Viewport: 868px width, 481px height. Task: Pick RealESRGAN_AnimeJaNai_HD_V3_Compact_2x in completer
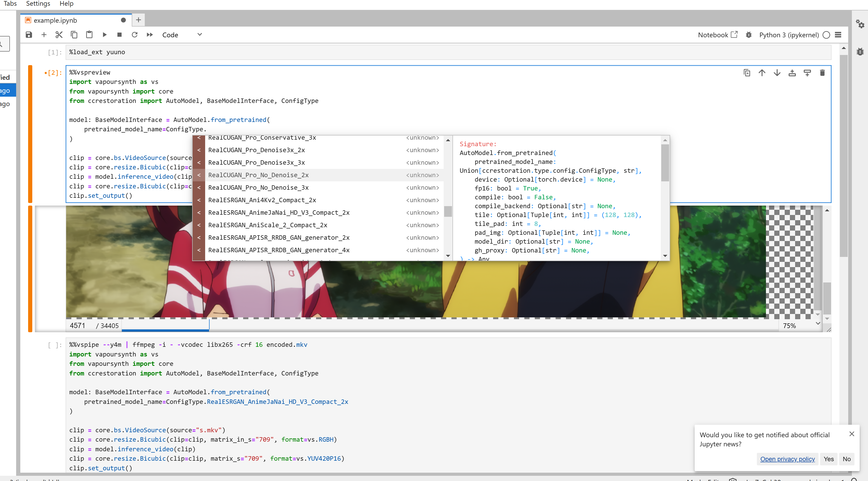point(318,213)
